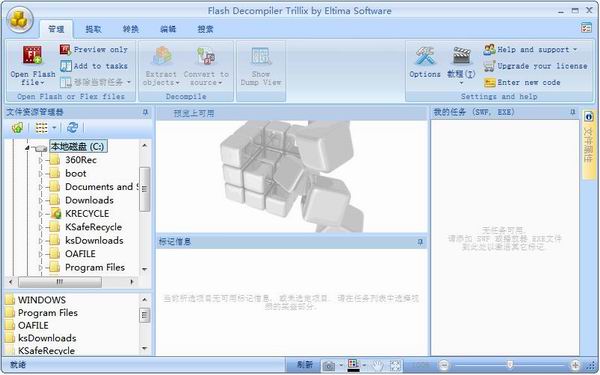Image resolution: width=600 pixels, height=375 pixels.
Task: Select the WINDOWS folder in the lower list
Action: [x=42, y=300]
